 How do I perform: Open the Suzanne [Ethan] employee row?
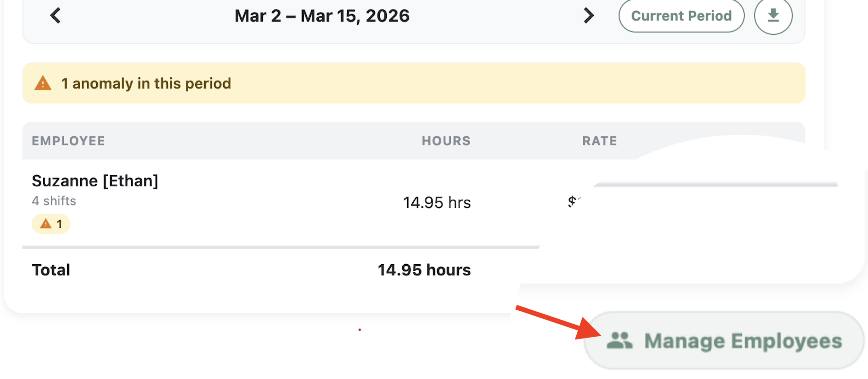coord(95,181)
